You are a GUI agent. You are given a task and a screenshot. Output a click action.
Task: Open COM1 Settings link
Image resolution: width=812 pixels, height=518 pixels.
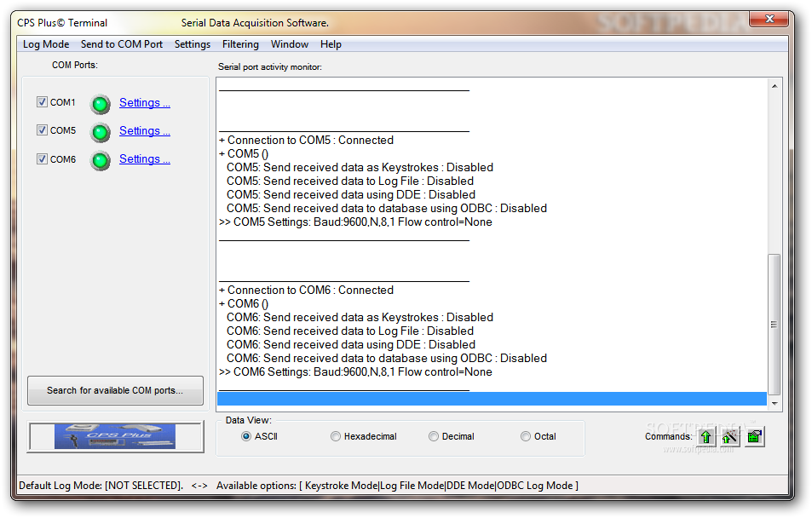145,102
